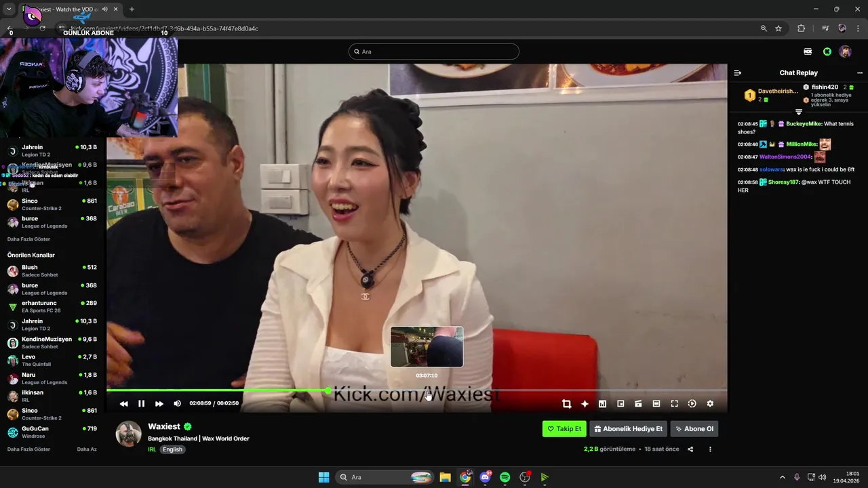The image size is (868, 488).
Task: Click BuckeyeMike's username in chat
Action: (804, 124)
